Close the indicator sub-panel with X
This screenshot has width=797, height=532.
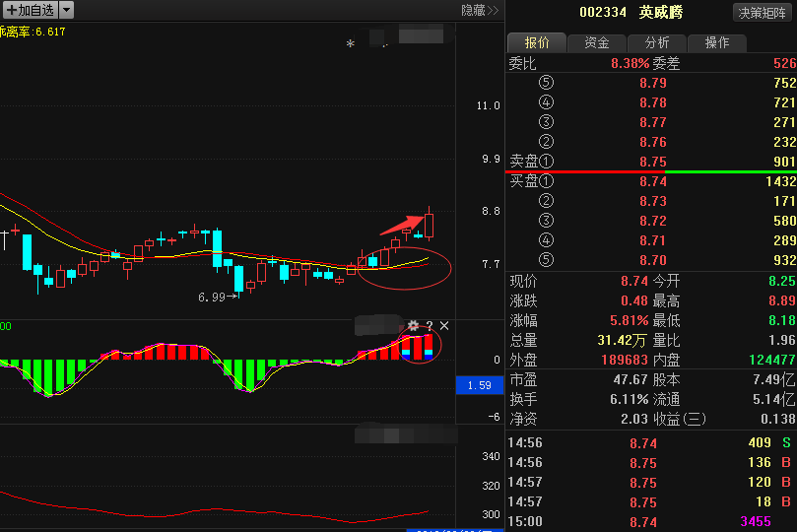[444, 326]
